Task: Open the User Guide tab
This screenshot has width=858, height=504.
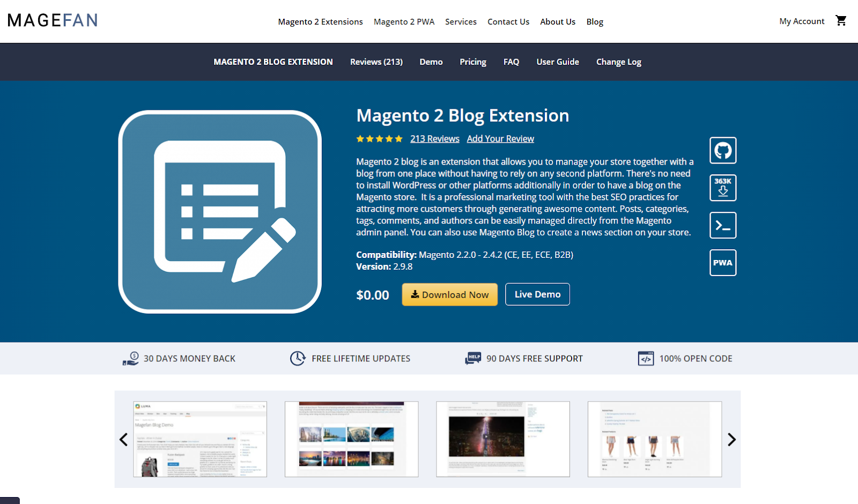Action: (x=558, y=62)
